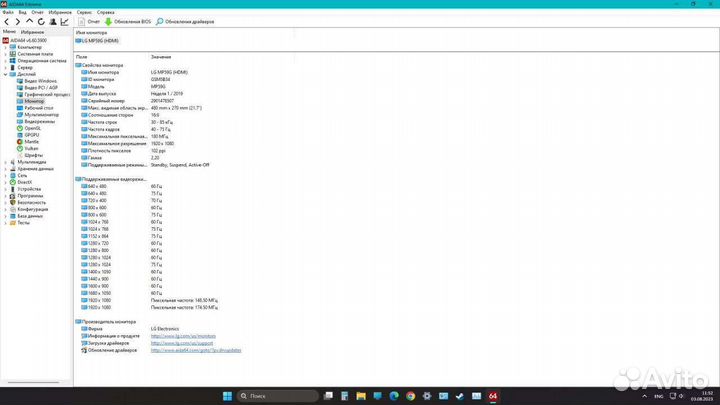Select LG MP59G (HDMI) in monitor list

point(97,41)
